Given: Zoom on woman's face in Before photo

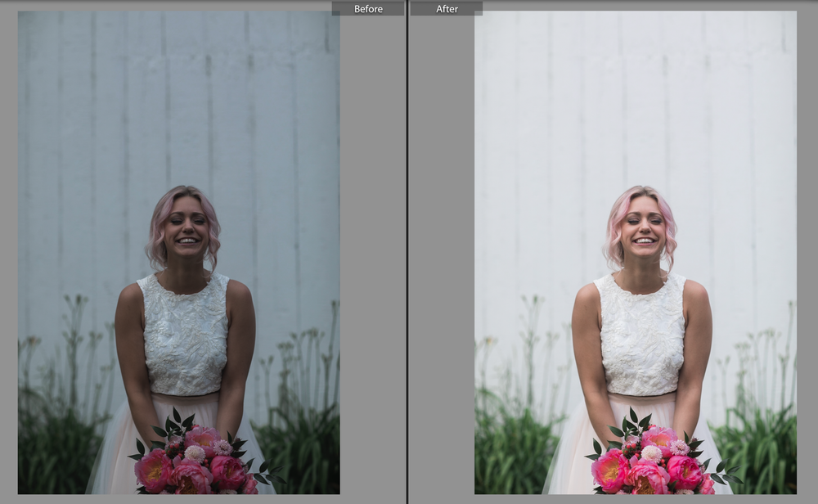Looking at the screenshot, I should (x=187, y=227).
